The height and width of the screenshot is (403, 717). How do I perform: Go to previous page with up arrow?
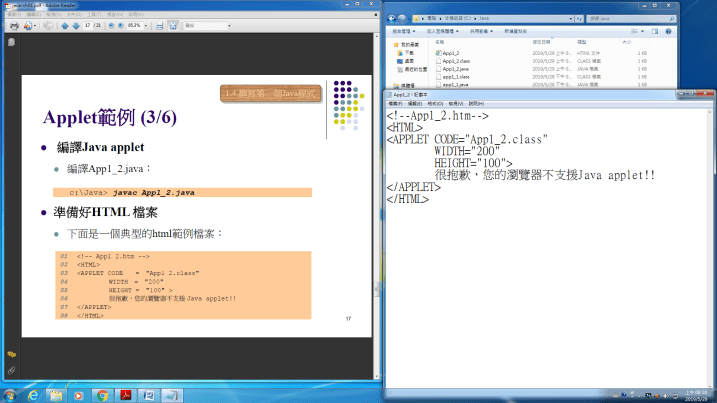(x=67, y=25)
